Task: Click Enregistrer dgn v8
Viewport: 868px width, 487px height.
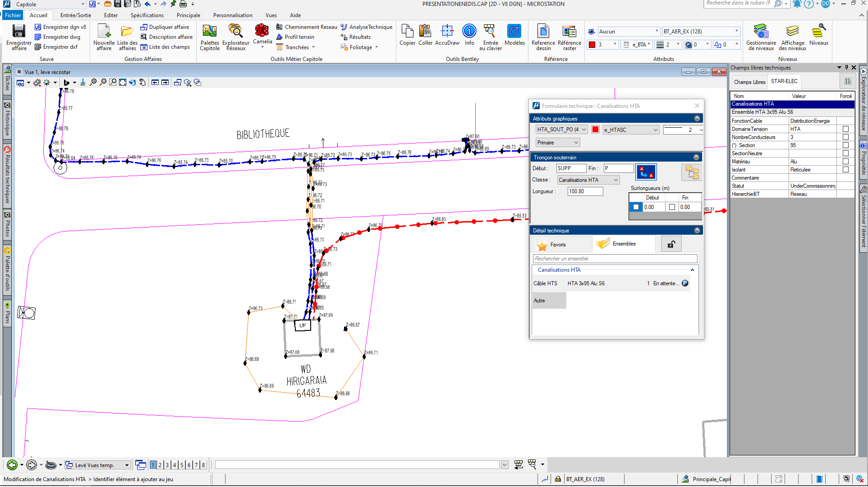Action: point(60,27)
